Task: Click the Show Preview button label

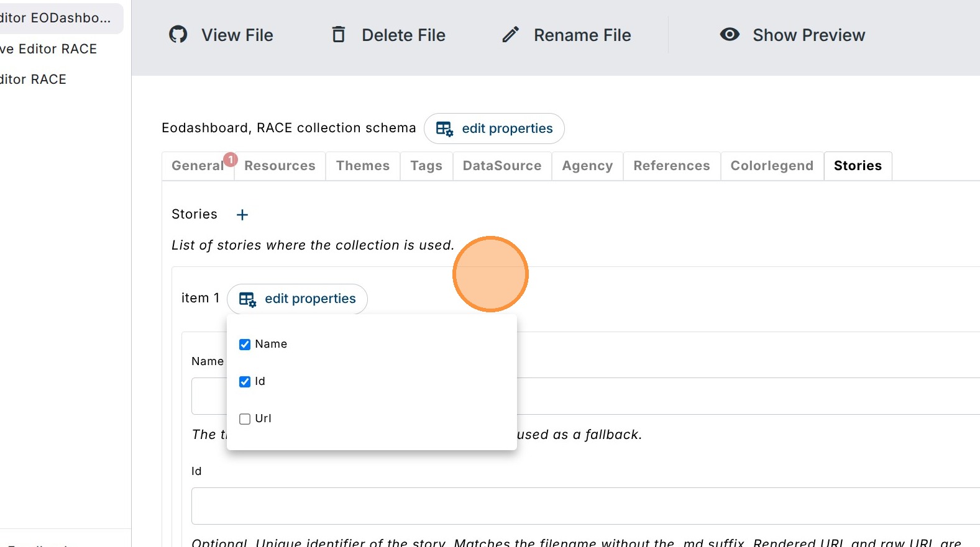Action: (x=809, y=35)
